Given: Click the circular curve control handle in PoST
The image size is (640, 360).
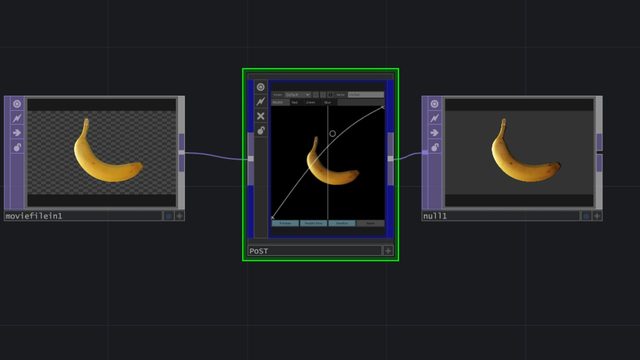Looking at the screenshot, I should [x=333, y=133].
